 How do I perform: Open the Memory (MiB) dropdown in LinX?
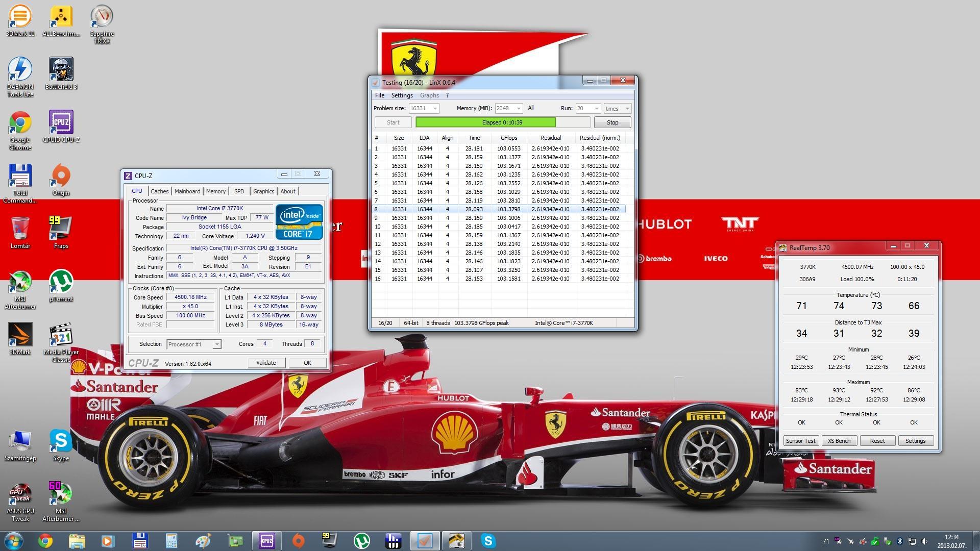point(519,108)
